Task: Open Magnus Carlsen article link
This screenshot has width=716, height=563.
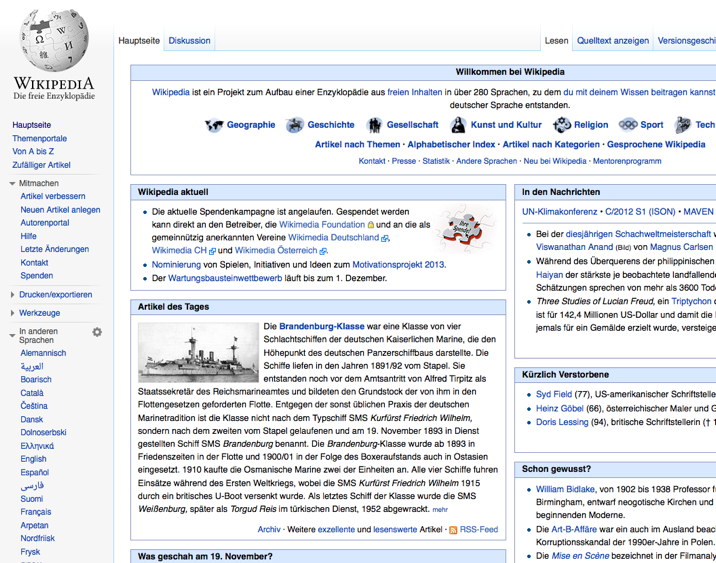Action: (x=681, y=247)
